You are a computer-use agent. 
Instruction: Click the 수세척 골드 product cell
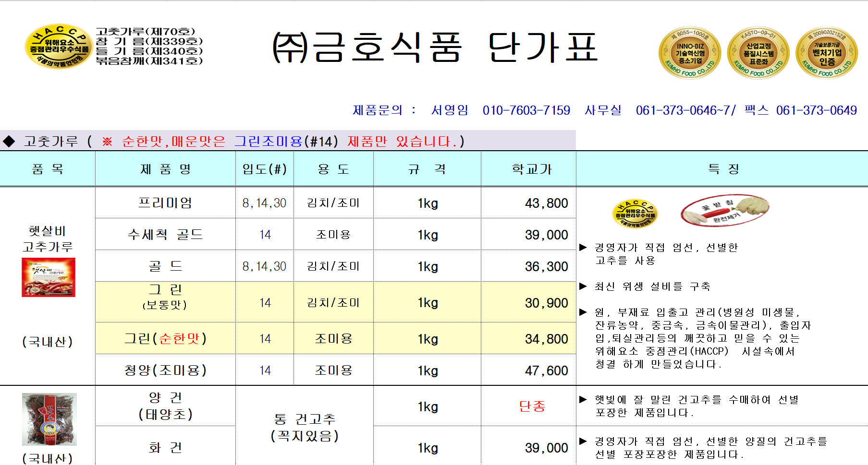click(x=165, y=235)
